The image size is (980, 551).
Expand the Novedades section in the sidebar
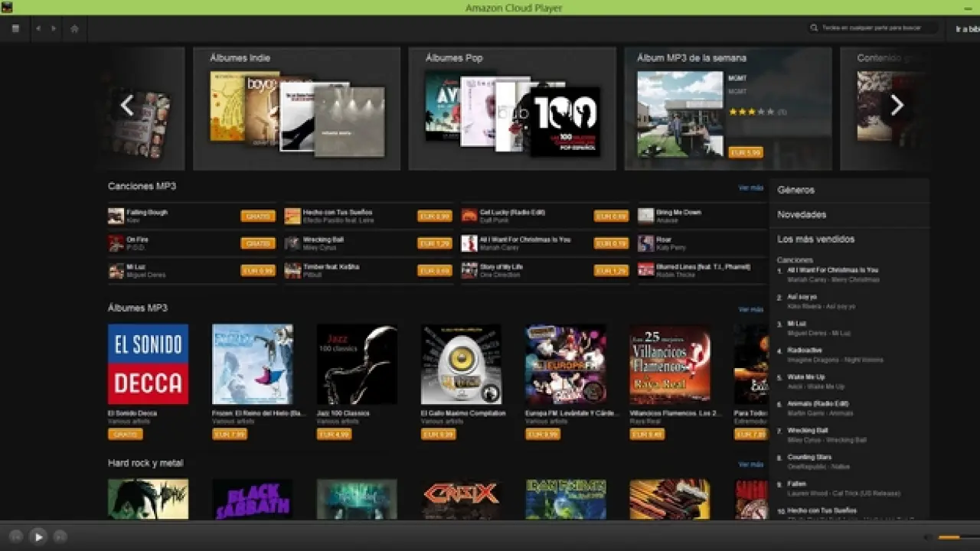[802, 215]
